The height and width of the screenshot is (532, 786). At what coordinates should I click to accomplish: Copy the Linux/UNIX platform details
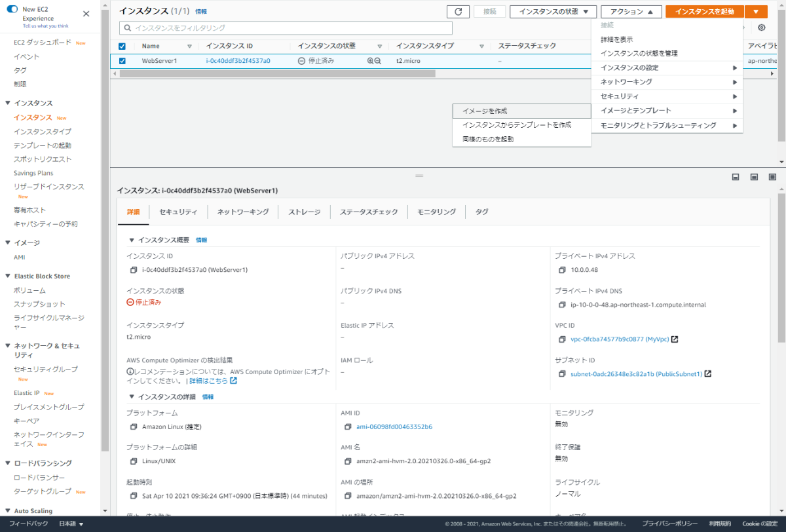tap(133, 461)
